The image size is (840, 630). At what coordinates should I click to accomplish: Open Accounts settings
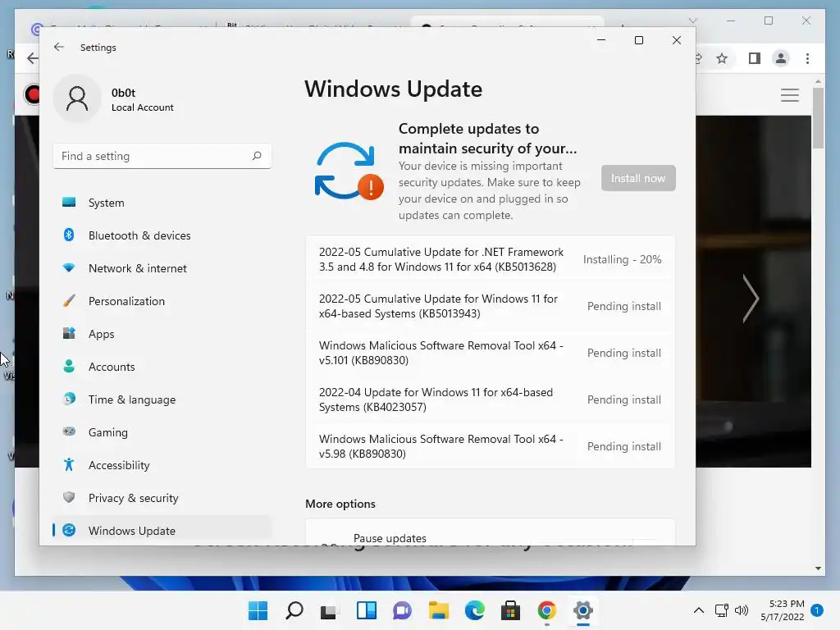(162, 367)
